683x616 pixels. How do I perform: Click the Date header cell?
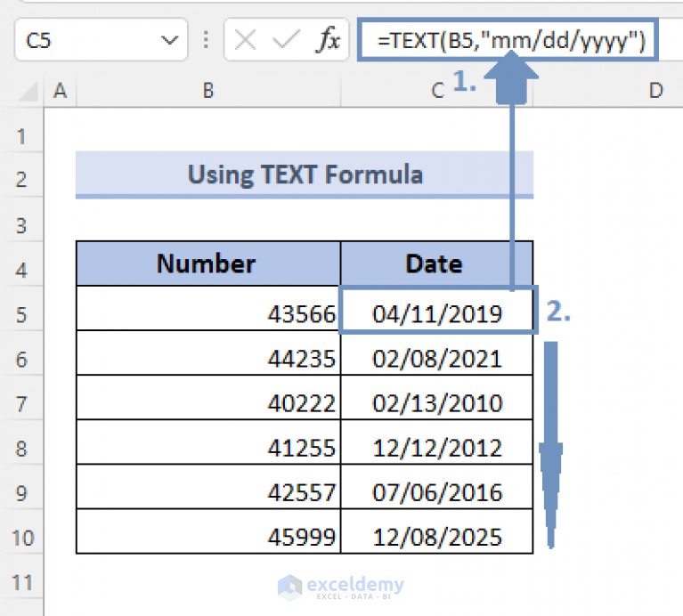[435, 263]
